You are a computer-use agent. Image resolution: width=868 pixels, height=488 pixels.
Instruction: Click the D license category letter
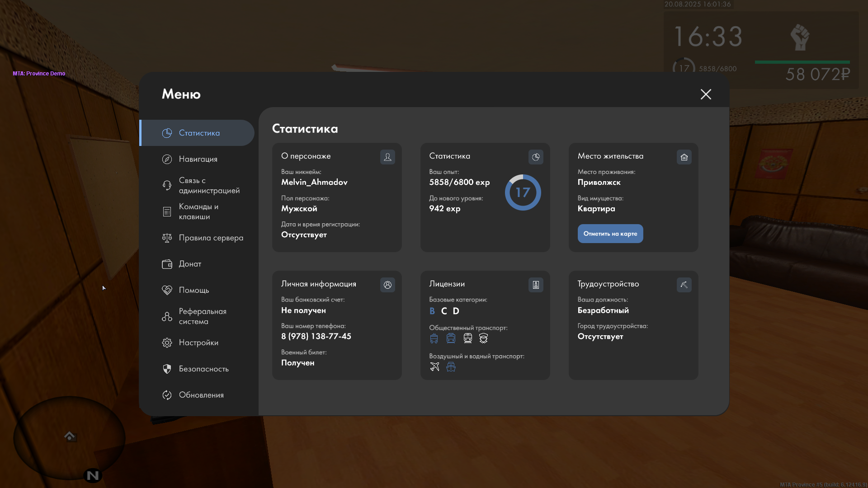(456, 311)
